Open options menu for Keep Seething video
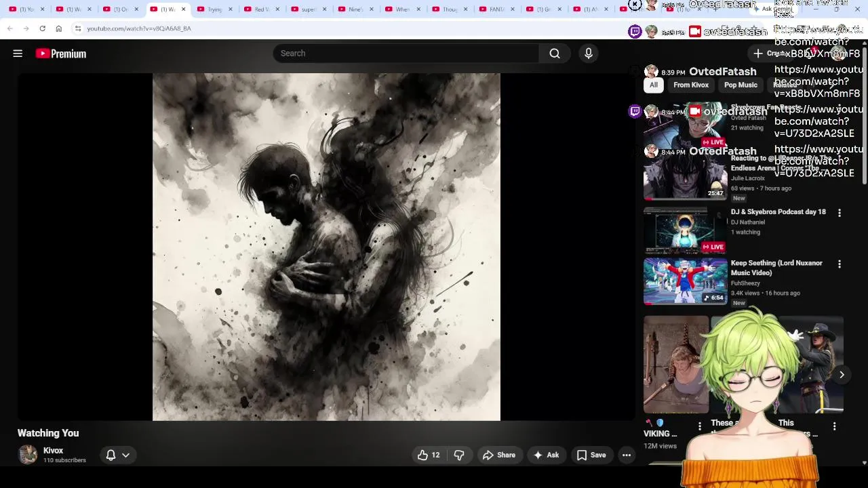868x488 pixels. coord(840,264)
